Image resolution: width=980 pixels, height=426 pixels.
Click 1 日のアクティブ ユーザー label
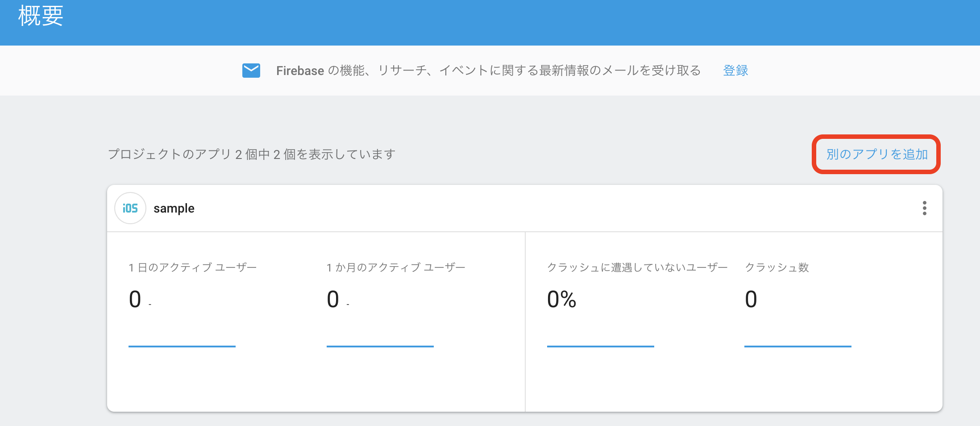point(193,267)
